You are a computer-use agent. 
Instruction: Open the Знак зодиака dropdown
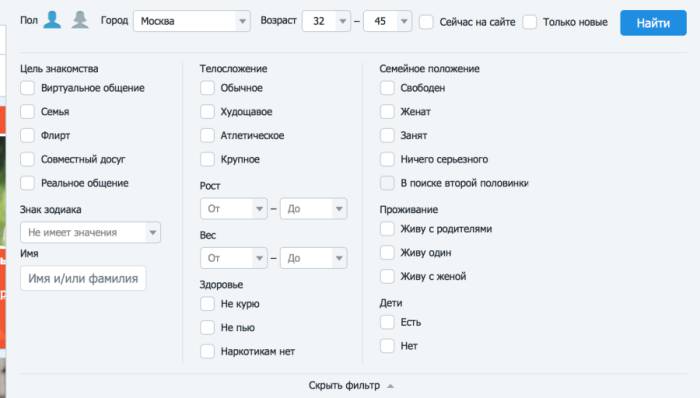coord(90,232)
